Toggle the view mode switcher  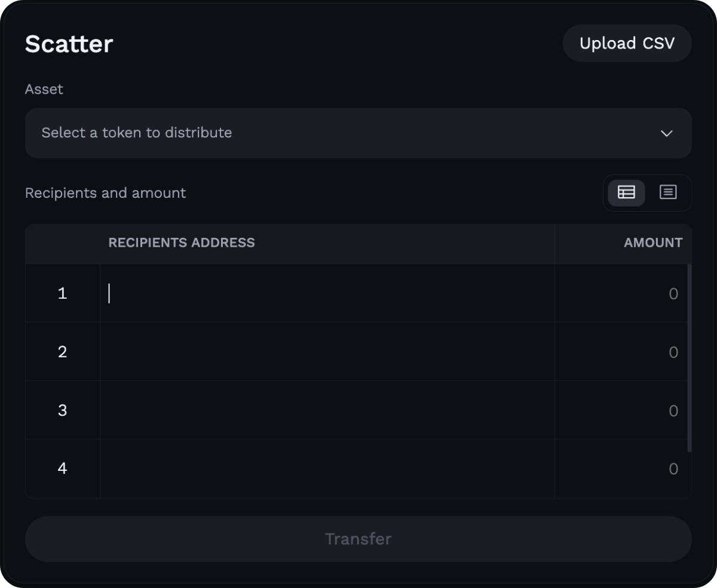[x=647, y=192]
